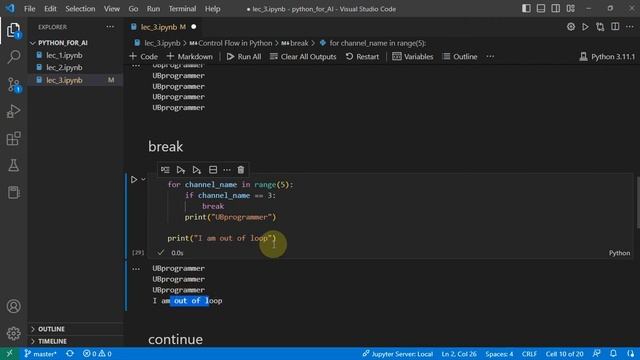Open the Source Control view
This screenshot has height=360, width=640.
13,84
